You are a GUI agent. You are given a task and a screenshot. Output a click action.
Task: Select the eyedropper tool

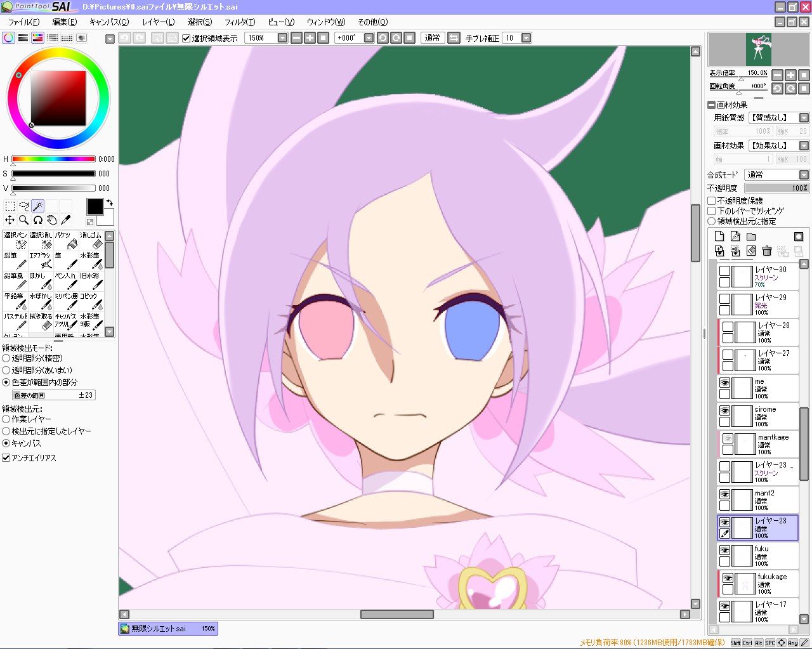pos(65,220)
